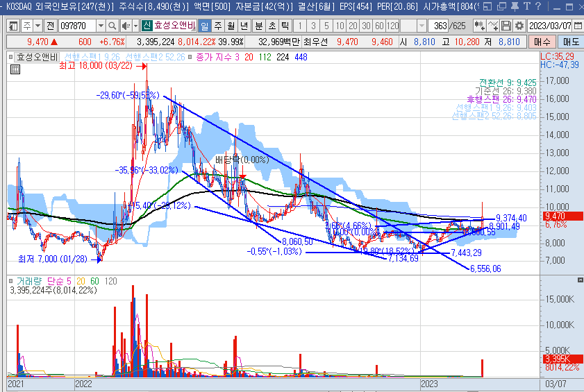Click the green 112 moving average legend

click(265, 58)
